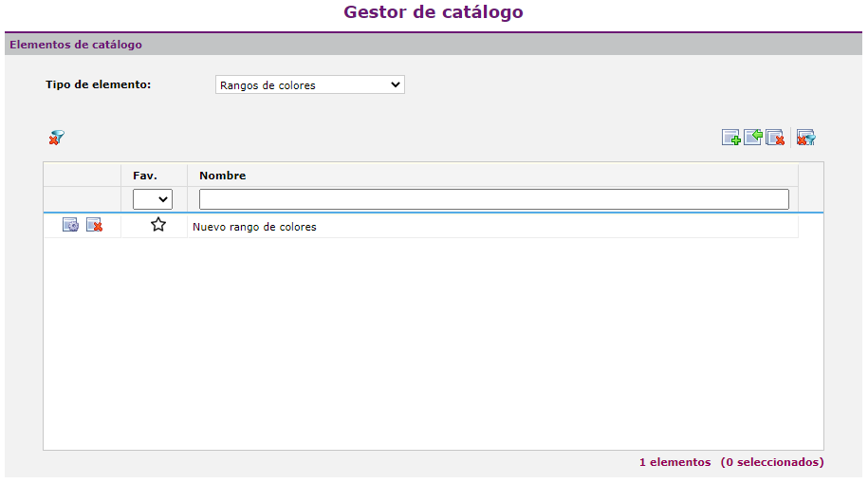Import an element with the green arrow icon
This screenshot has height=483, width=868.
753,139
